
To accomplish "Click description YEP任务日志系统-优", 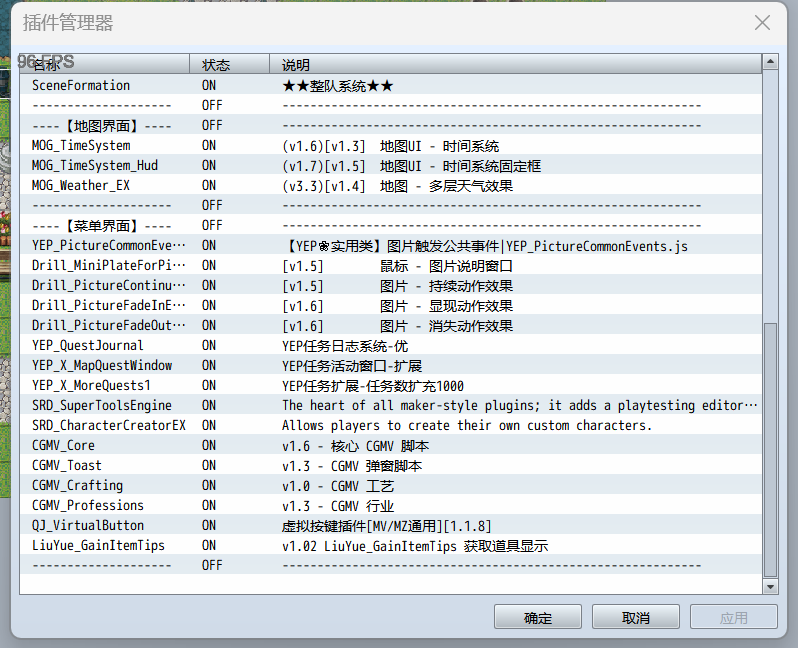I will pos(345,346).
